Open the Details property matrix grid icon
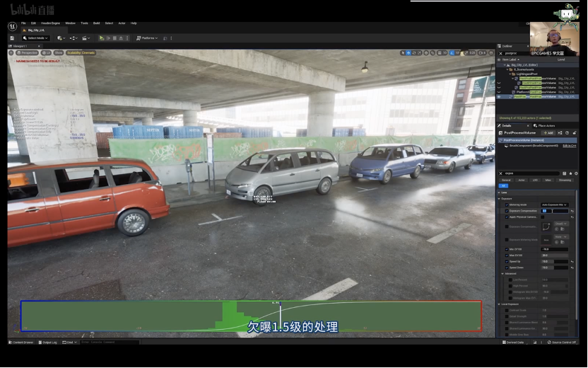The height and width of the screenshot is (368, 588). (564, 173)
